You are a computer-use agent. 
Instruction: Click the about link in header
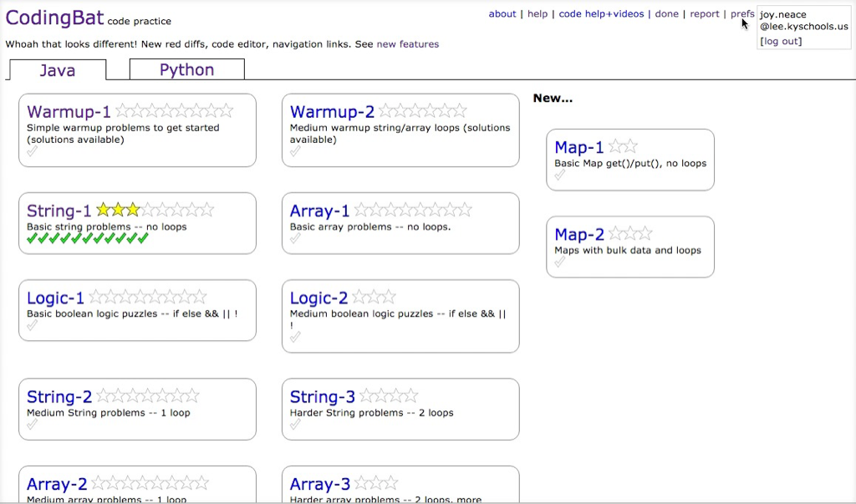[x=502, y=14]
